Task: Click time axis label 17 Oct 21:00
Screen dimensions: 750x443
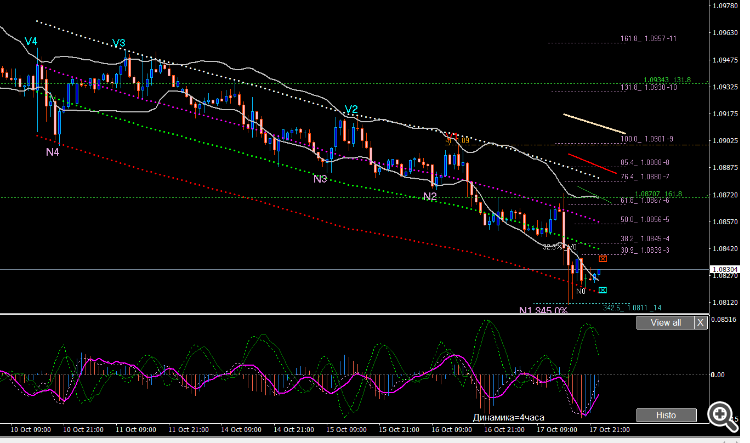Action: [609, 430]
